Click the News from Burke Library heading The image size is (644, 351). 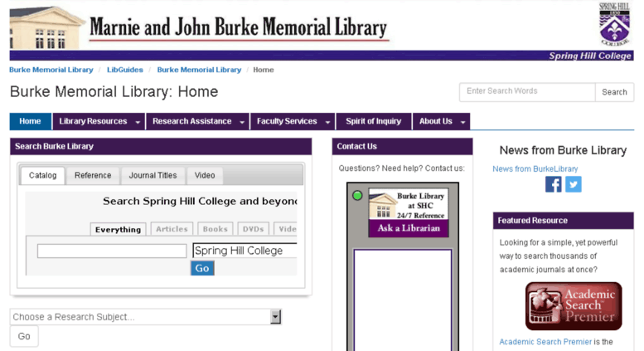pyautogui.click(x=563, y=150)
